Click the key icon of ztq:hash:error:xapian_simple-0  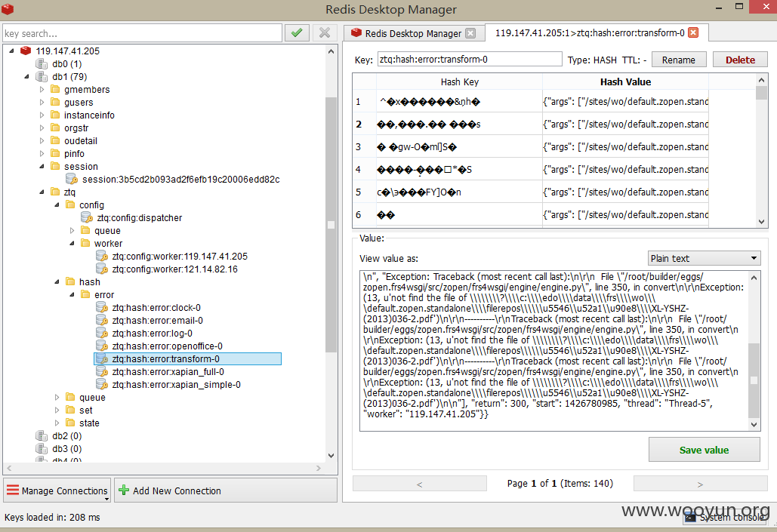[102, 384]
